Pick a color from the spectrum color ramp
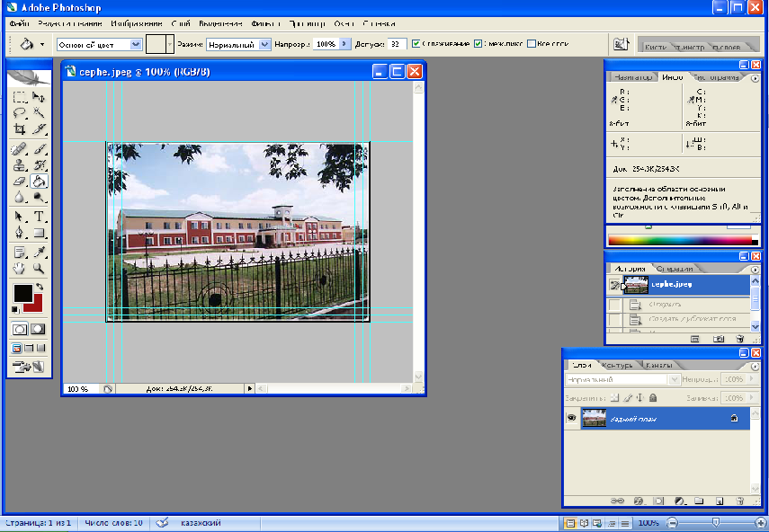This screenshot has width=769, height=532. click(682, 240)
